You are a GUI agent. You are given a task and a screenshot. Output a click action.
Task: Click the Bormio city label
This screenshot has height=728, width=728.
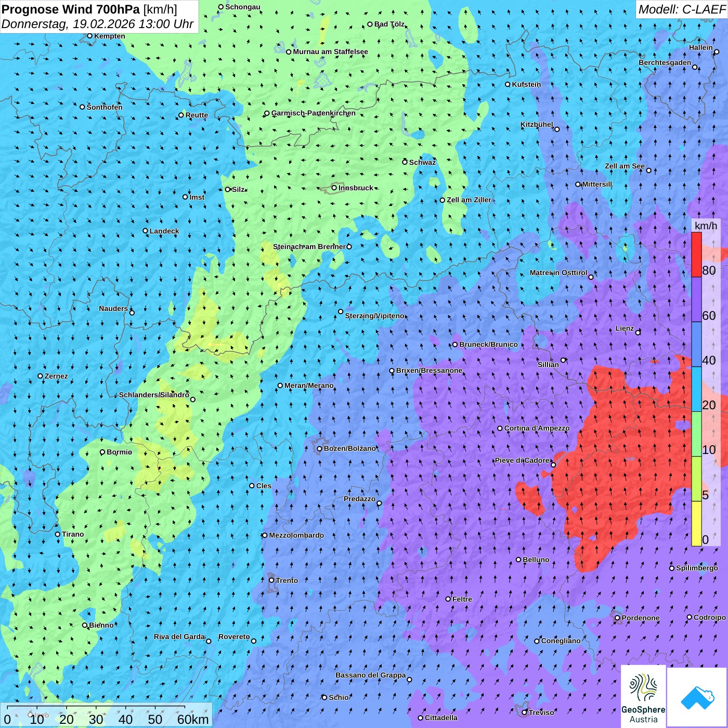click(119, 452)
